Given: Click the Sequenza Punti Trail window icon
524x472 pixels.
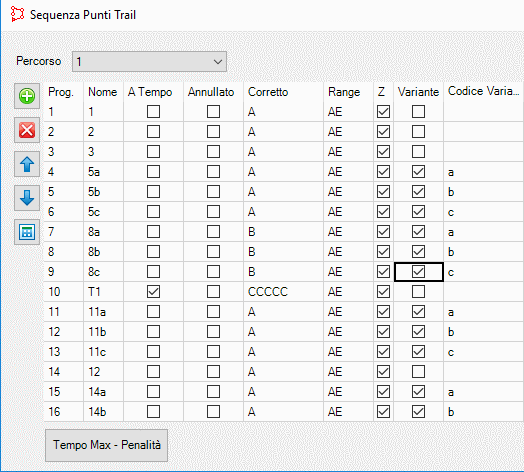Looking at the screenshot, I should point(17,14).
